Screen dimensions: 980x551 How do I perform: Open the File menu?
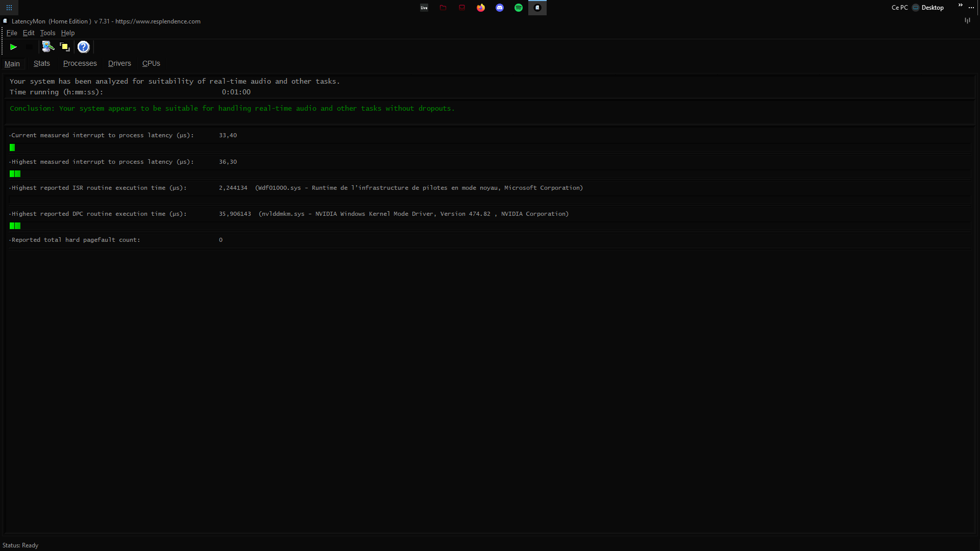12,33
